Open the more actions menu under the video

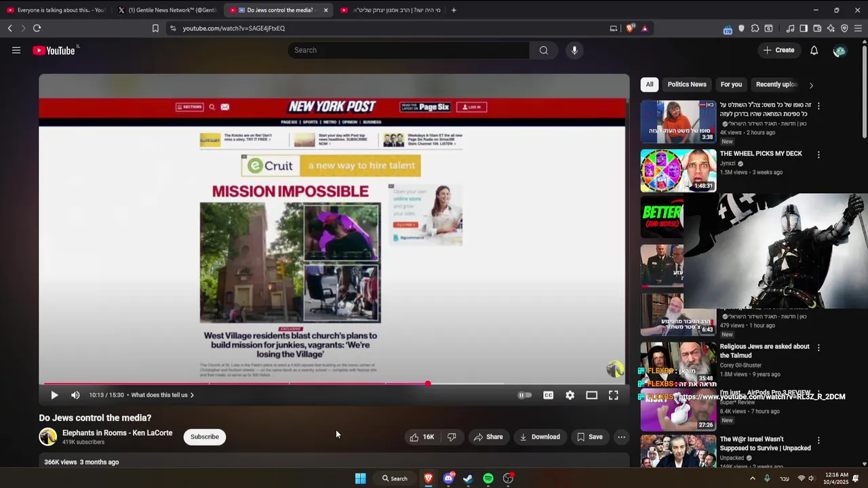(621, 437)
